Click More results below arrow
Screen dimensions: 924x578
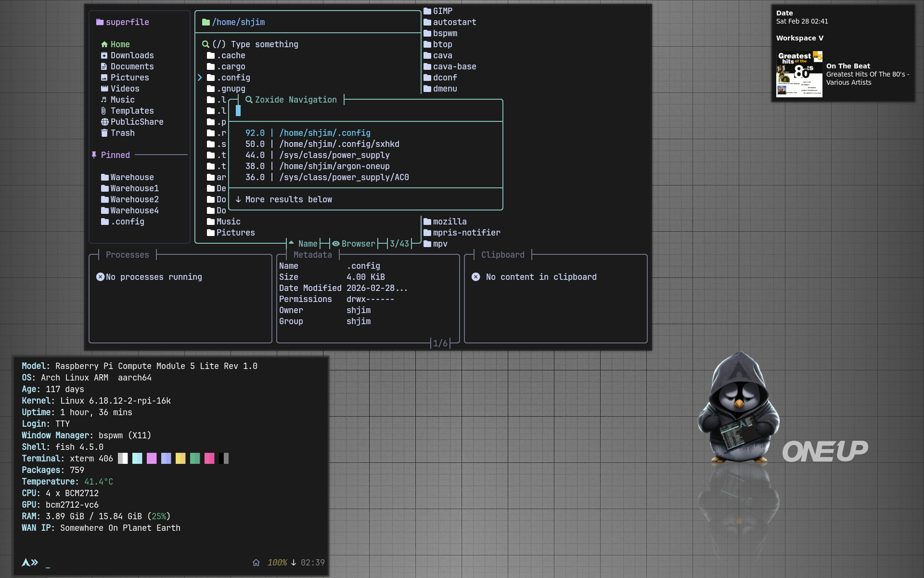tap(238, 199)
